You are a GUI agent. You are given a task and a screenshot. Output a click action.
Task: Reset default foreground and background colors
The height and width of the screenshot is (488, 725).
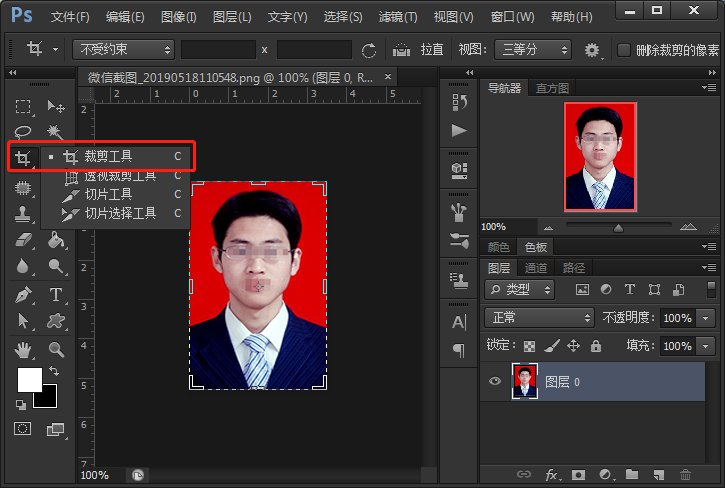coord(21,405)
